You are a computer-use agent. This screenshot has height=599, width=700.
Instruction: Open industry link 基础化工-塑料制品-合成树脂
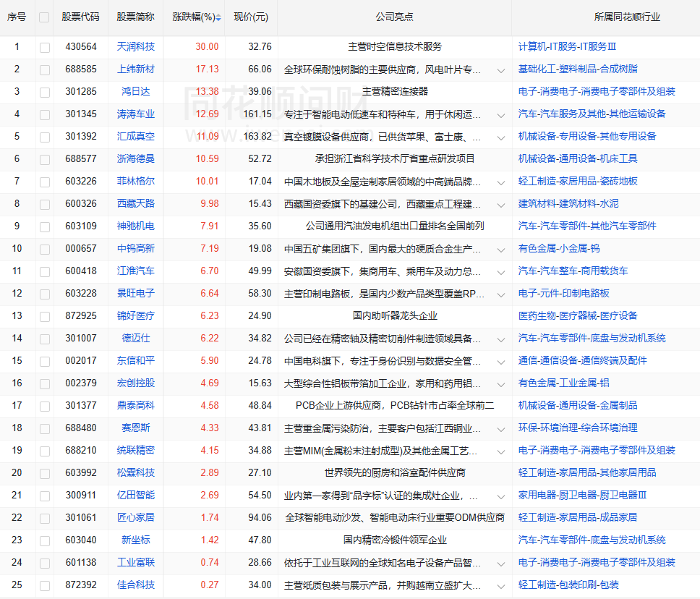click(578, 69)
